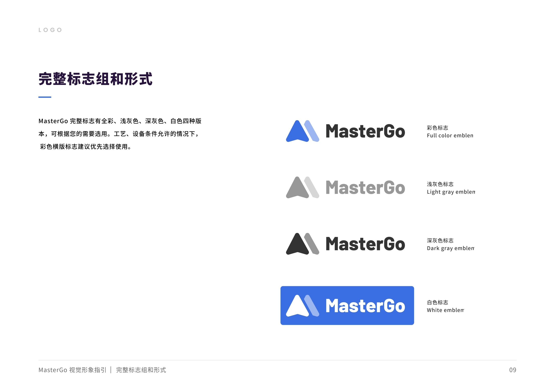Click the '浅灰色标志' caption
The width and height of the screenshot is (555, 392).
point(440,184)
